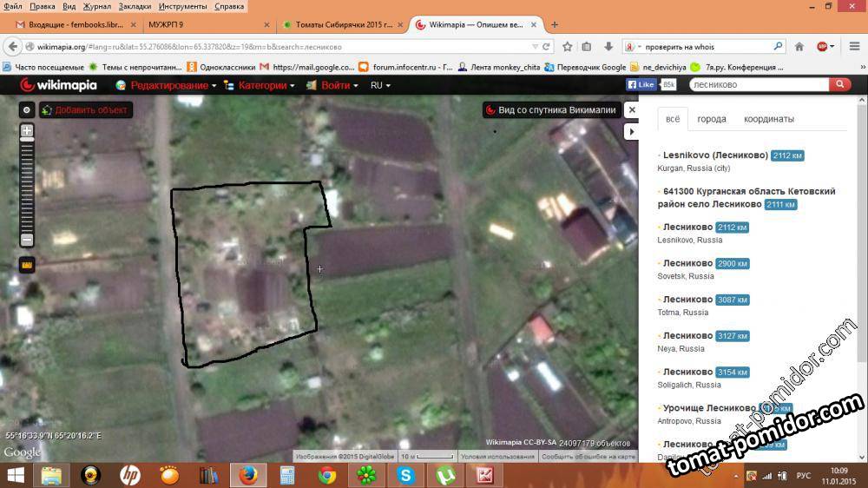Click the Wikimapia logo
This screenshot has height=488, width=868.
coord(59,85)
